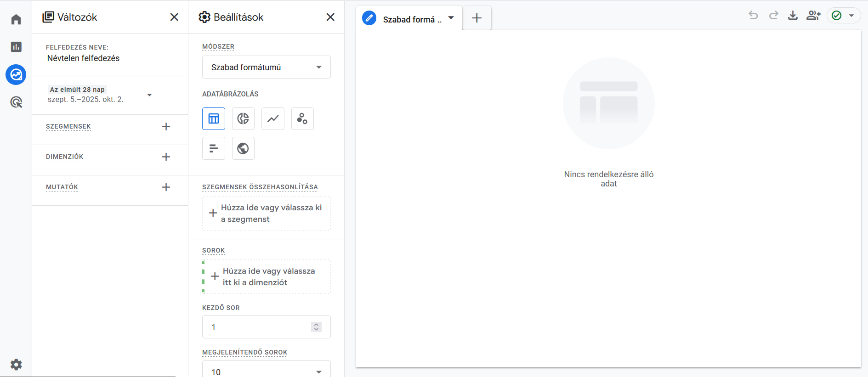The height and width of the screenshot is (377, 868).
Task: Go to Home in left navigation
Action: click(x=16, y=19)
